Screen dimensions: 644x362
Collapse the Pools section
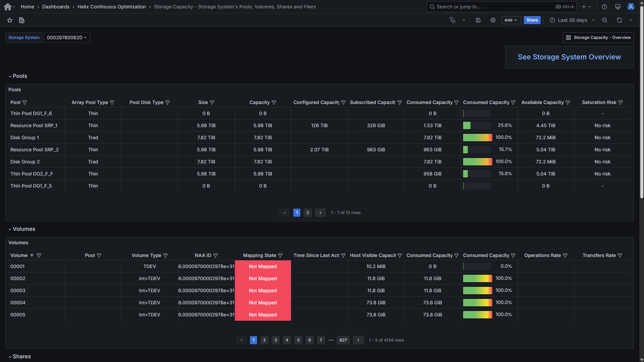(10, 76)
